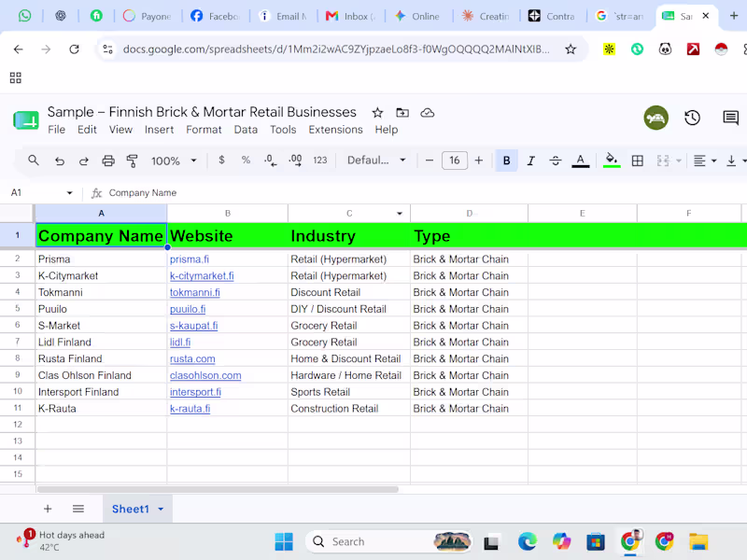747x560 pixels.
Task: Open the Default font dropdown
Action: (376, 161)
